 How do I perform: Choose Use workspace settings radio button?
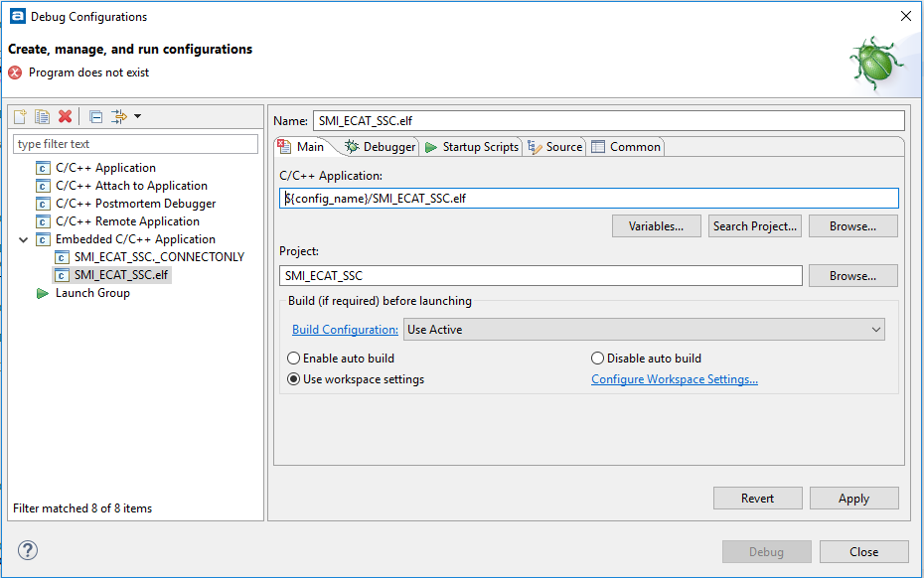(294, 379)
